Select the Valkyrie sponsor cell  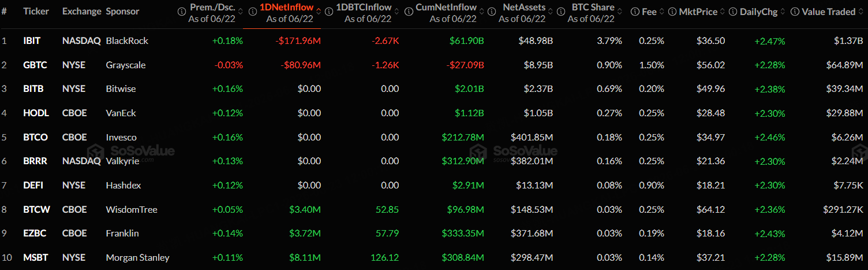pyautogui.click(x=122, y=161)
